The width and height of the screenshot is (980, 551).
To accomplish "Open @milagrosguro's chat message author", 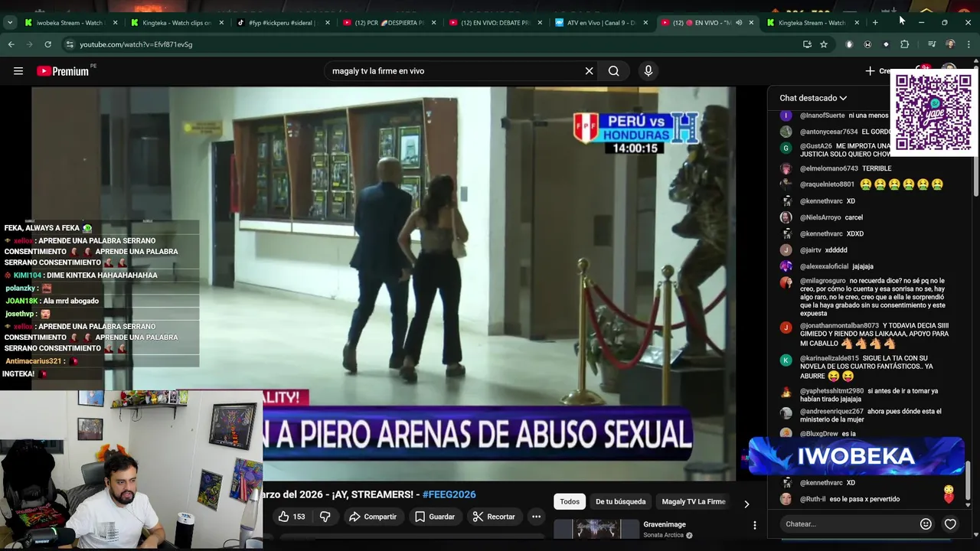I will (823, 281).
